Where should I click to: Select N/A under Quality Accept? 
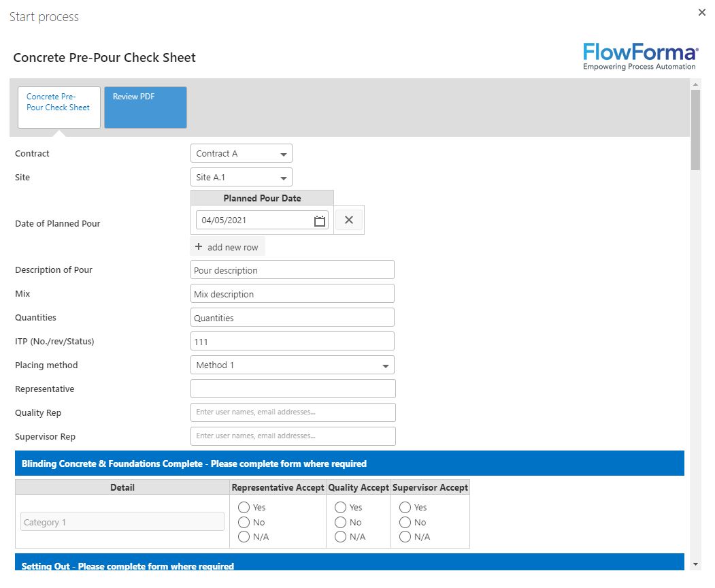pyautogui.click(x=341, y=537)
